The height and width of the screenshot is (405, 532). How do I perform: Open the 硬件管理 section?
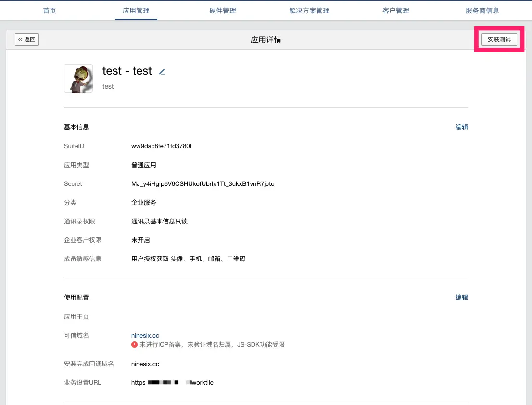coord(223,10)
